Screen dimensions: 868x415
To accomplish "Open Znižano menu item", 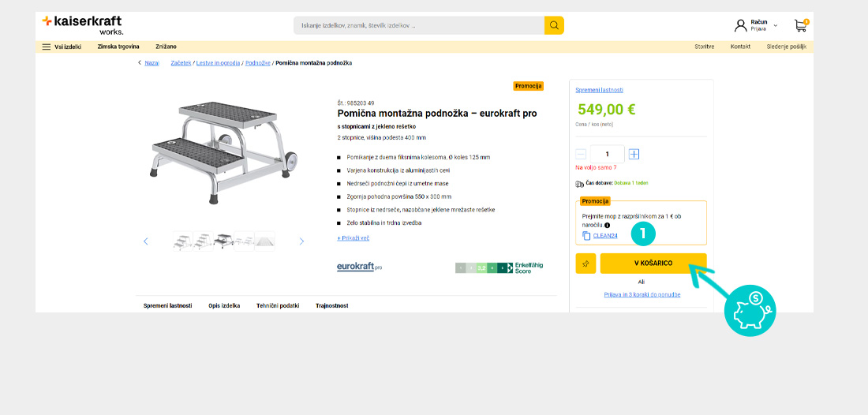I will click(x=166, y=47).
